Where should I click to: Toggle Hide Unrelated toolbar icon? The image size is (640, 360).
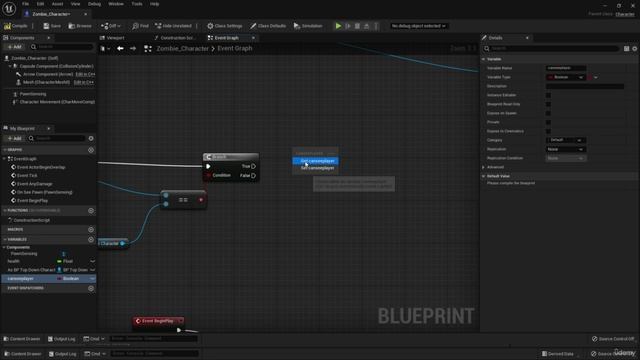[158, 26]
